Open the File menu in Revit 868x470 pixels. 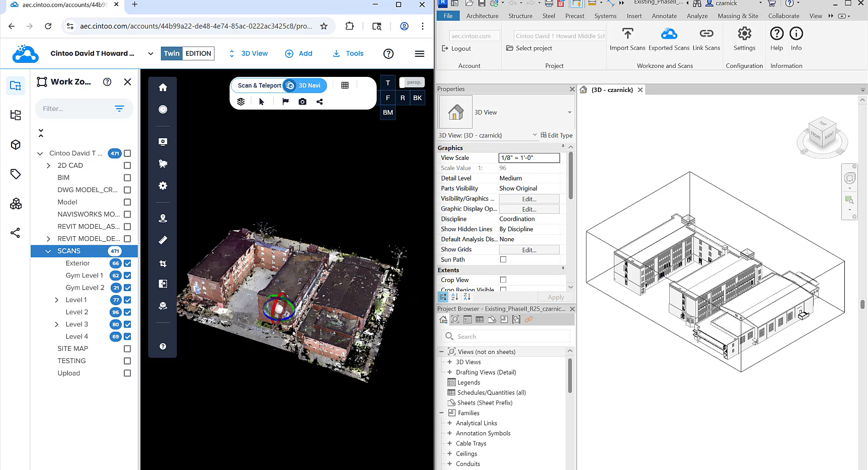(448, 16)
